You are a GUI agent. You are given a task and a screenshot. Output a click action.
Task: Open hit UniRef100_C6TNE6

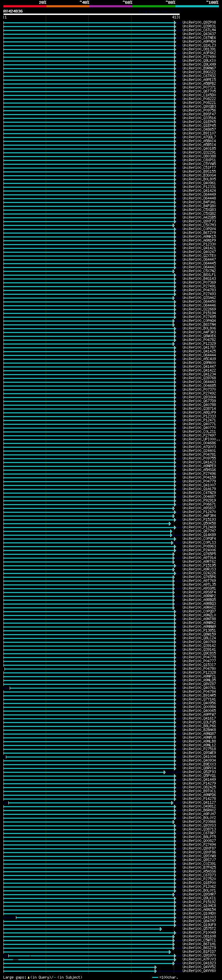point(199,38)
